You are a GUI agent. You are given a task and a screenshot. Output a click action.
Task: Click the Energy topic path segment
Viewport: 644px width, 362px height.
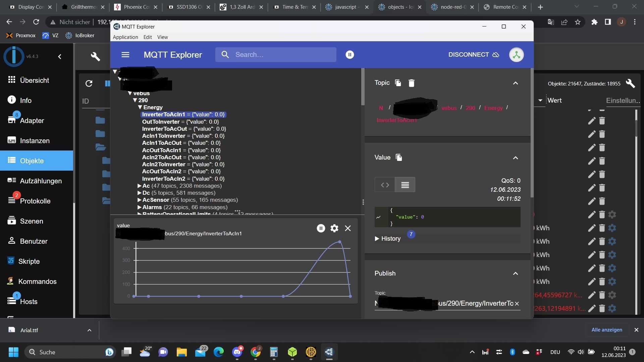pyautogui.click(x=493, y=108)
